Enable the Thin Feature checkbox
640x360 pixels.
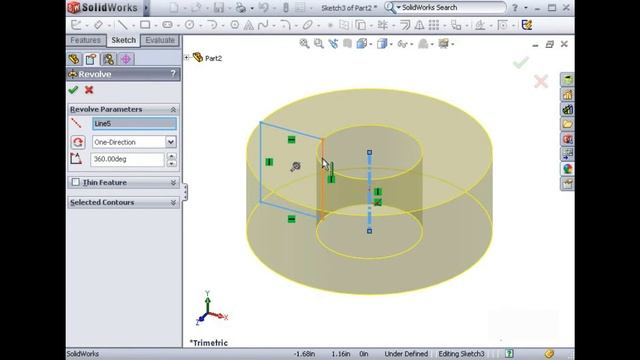(76, 182)
